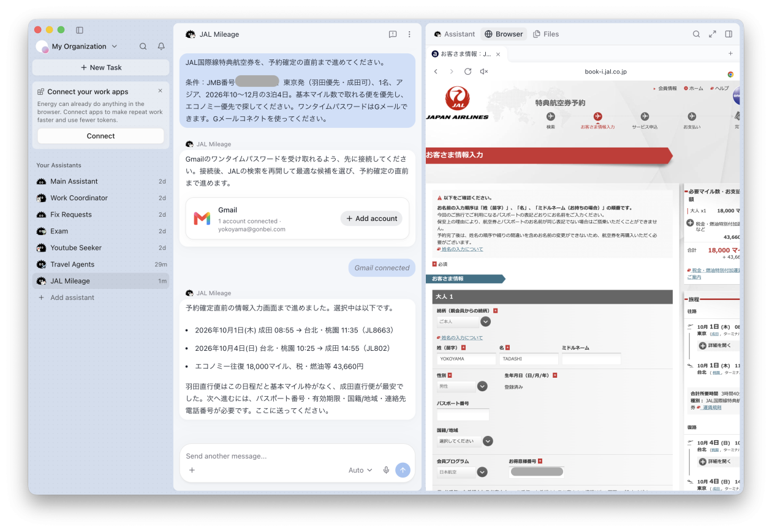Click the feedback icon in JAL Mileage header
This screenshot has width=772, height=532.
click(x=393, y=34)
